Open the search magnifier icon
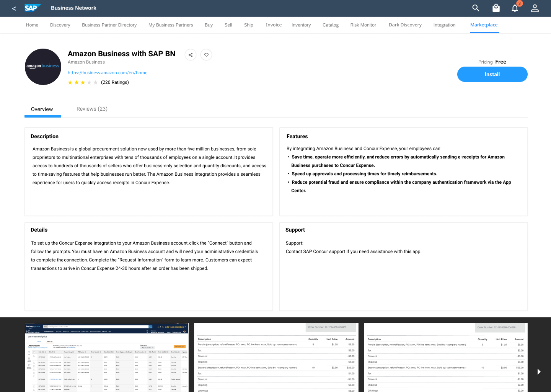The height and width of the screenshot is (392, 551). [x=476, y=8]
